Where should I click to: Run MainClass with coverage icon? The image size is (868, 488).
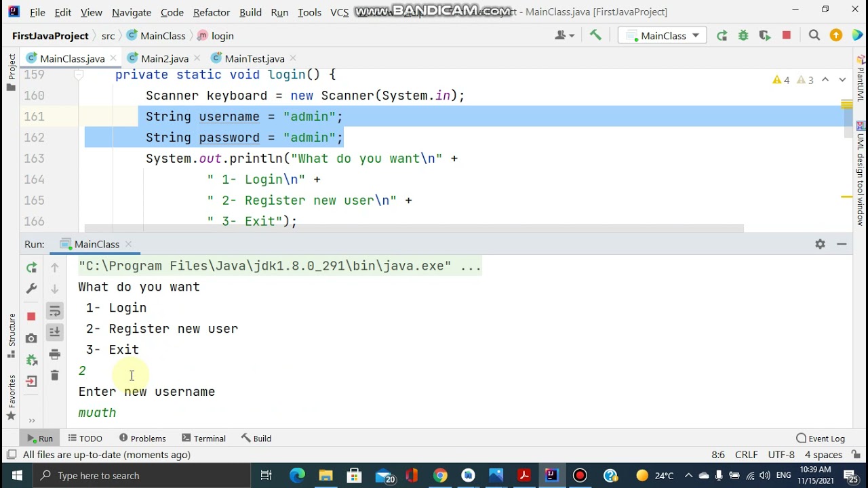tap(765, 35)
